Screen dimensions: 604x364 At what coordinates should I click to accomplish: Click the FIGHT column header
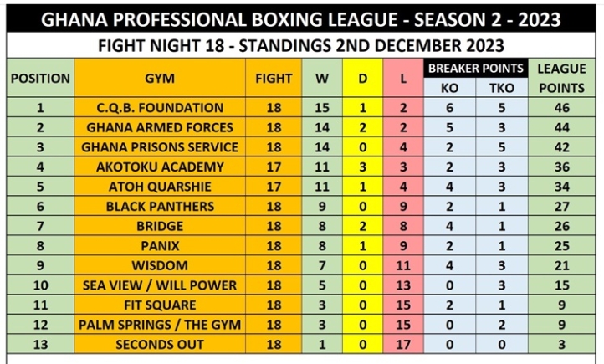(x=274, y=79)
